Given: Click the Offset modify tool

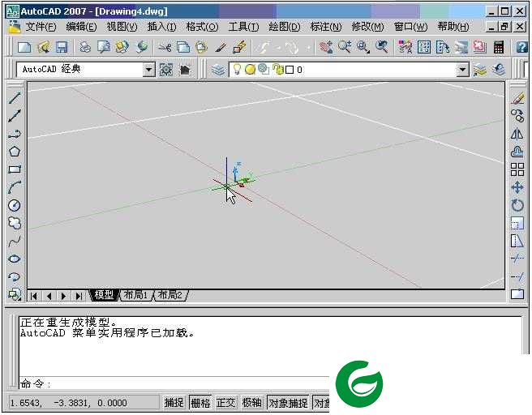Looking at the screenshot, I should pyautogui.click(x=517, y=152).
